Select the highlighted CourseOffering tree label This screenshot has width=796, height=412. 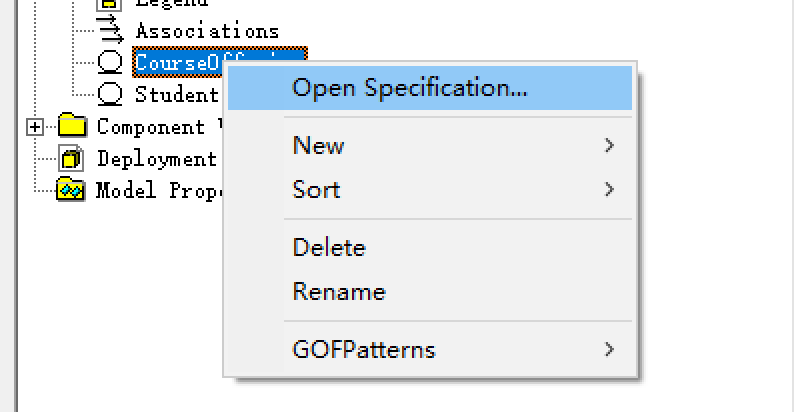click(x=180, y=64)
